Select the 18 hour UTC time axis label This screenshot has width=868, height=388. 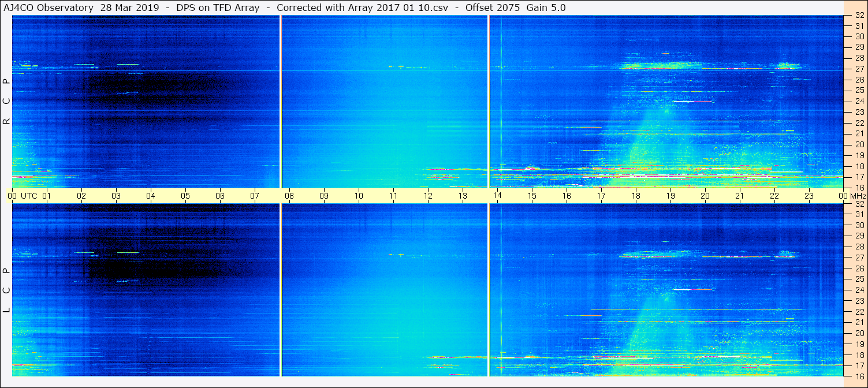click(x=636, y=196)
